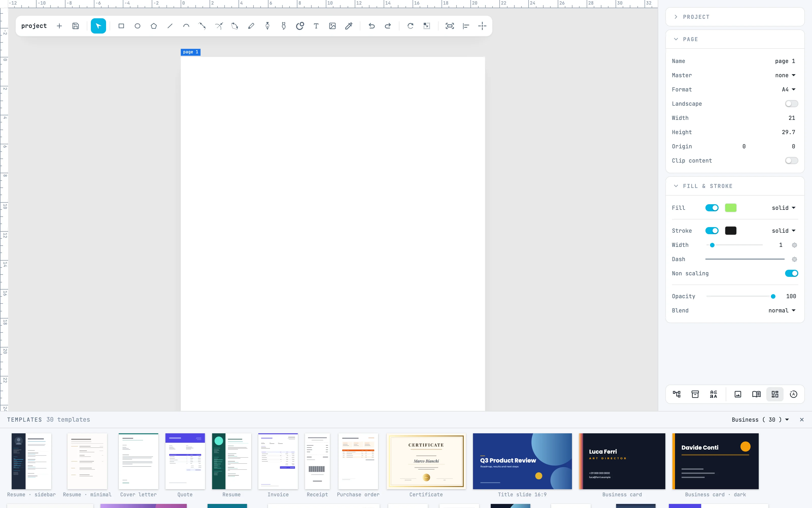Select the Ellipse tool
The image size is (812, 508).
click(137, 26)
